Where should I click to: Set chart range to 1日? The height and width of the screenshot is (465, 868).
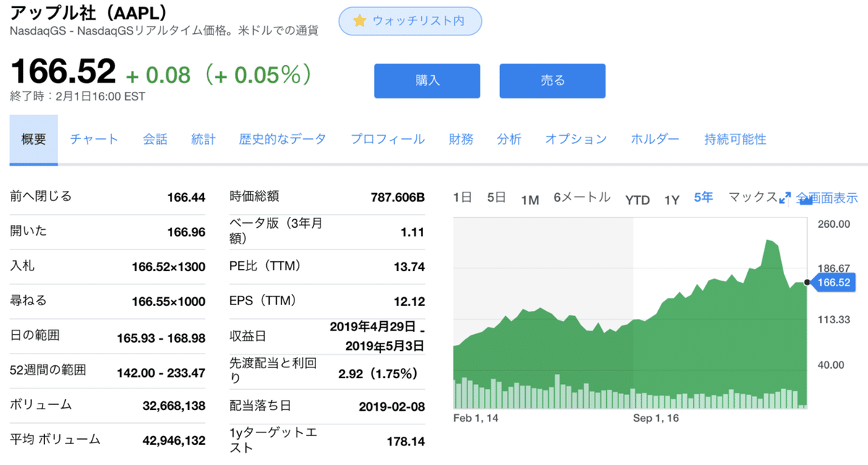pyautogui.click(x=463, y=197)
